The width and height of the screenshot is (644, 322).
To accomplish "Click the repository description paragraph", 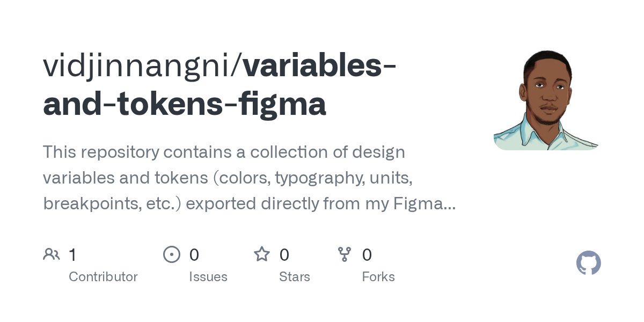I will tap(250, 178).
